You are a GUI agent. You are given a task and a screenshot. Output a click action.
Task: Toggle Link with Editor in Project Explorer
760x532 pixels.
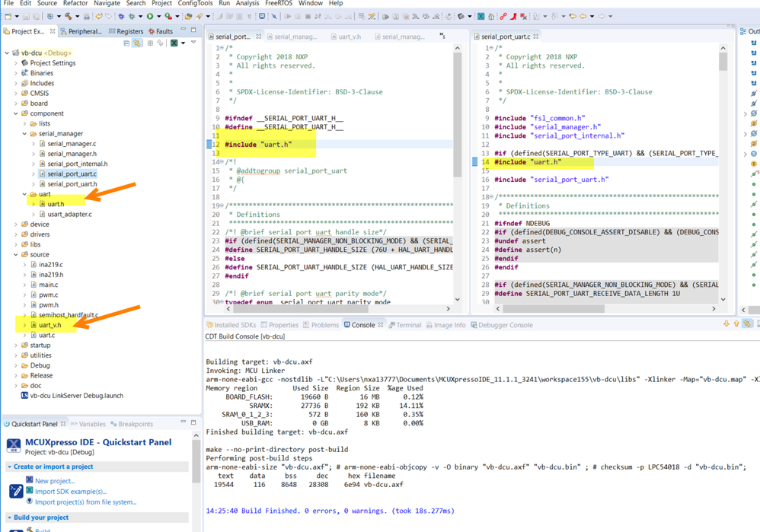[x=137, y=43]
